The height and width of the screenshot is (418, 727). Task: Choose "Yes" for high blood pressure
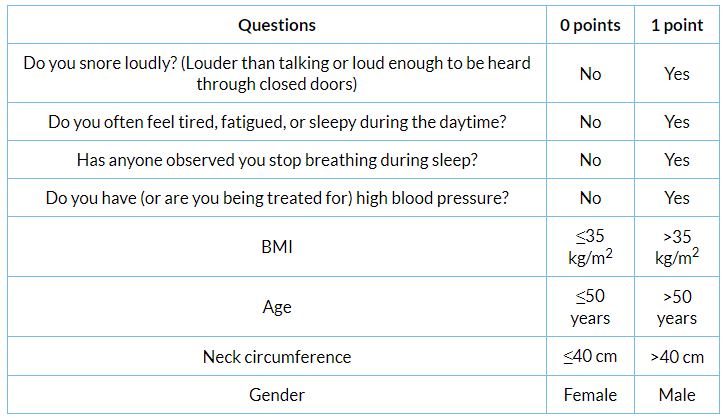coord(677,198)
